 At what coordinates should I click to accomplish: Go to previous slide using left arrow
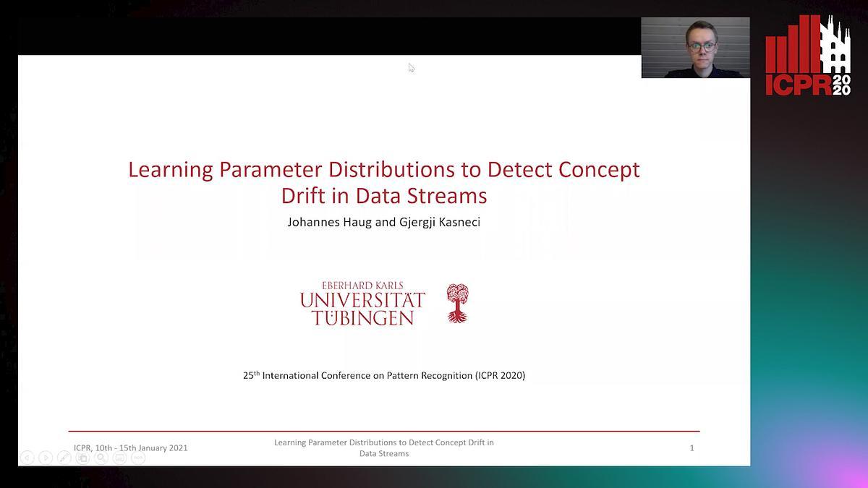click(27, 458)
